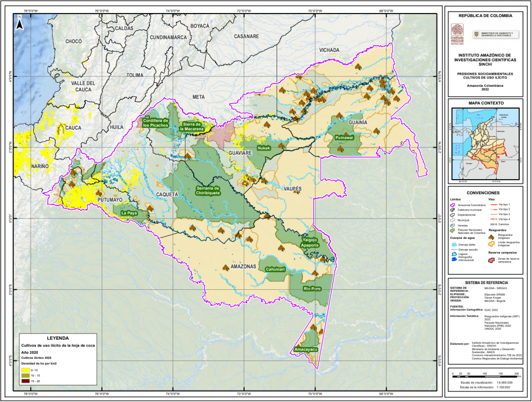Click the Zonas de reserva campesina symbol

pos(491,260)
